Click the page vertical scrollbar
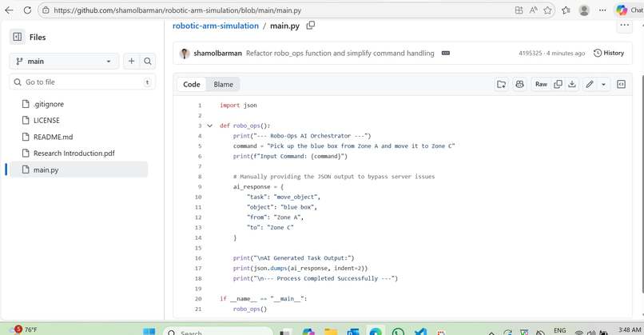644x335 pixels. pyautogui.click(x=642, y=183)
